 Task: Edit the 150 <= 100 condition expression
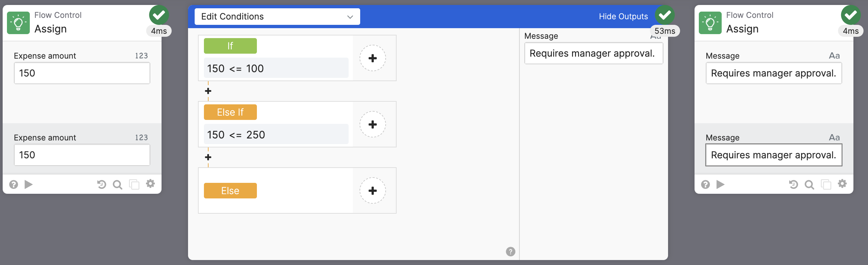[x=276, y=69]
